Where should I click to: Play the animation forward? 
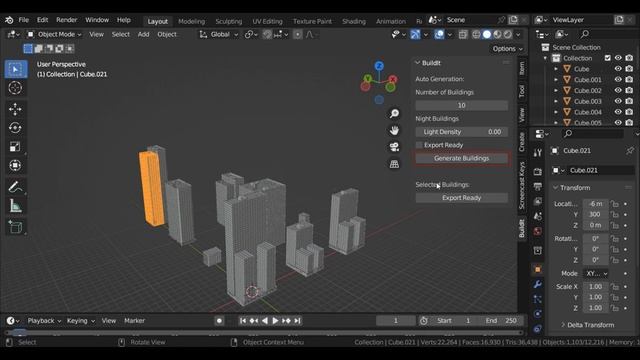click(x=275, y=321)
